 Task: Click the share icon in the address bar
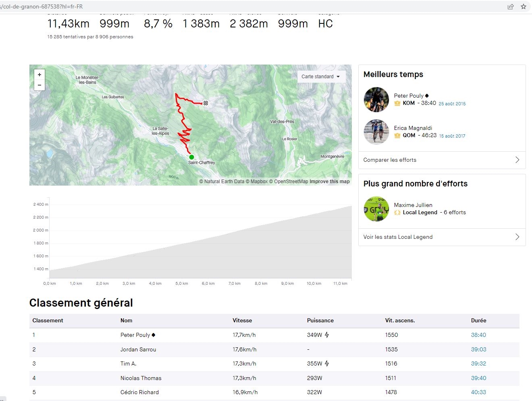click(x=511, y=6)
